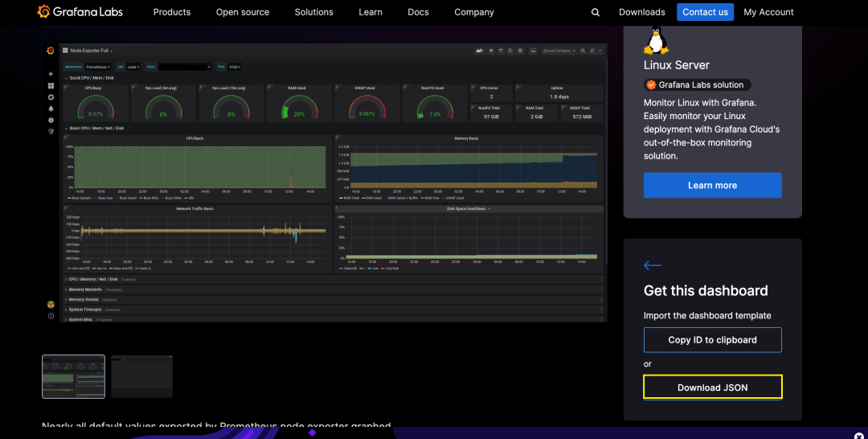Open the Configuration gear icon in sidebar
This screenshot has width=868, height=439.
[x=51, y=120]
